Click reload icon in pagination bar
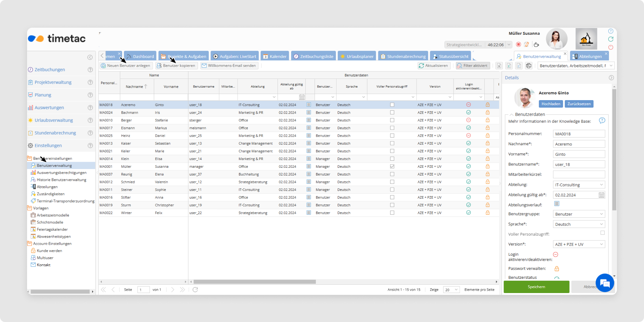The image size is (644, 322). 195,290
